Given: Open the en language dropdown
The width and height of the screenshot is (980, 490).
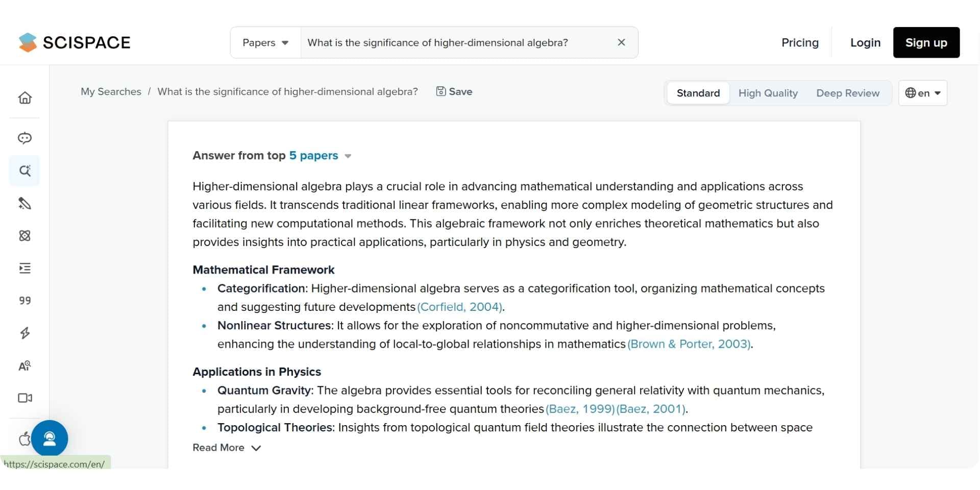Looking at the screenshot, I should (922, 93).
